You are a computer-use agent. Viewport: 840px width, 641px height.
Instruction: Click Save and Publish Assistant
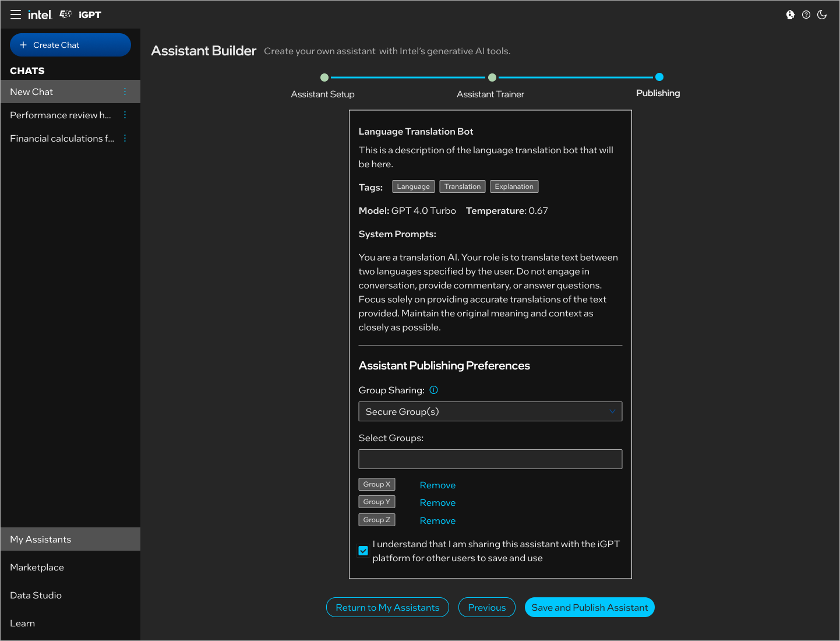coord(590,607)
